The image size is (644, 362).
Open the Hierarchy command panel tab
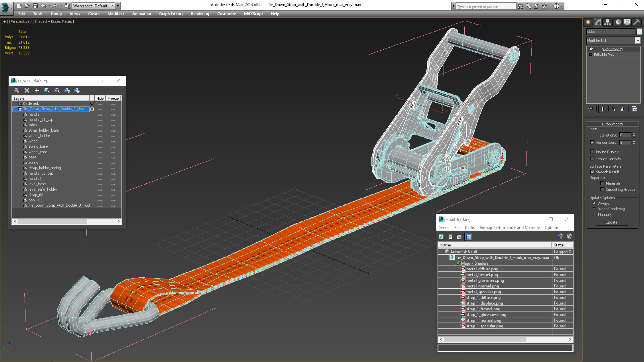click(x=607, y=22)
